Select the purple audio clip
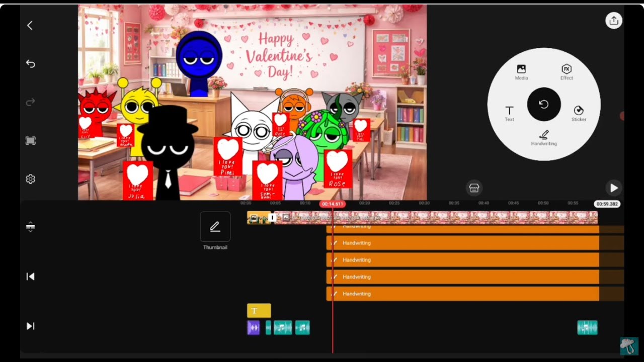This screenshot has width=644, height=362. point(254,328)
